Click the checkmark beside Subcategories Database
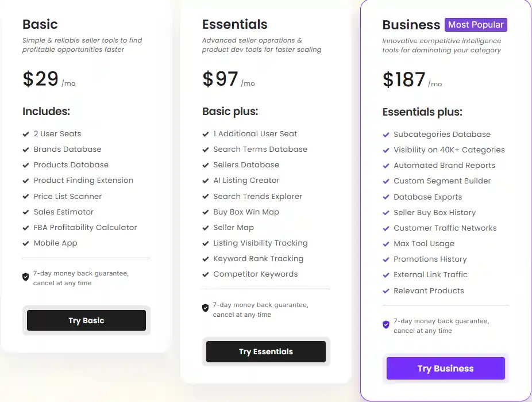 385,134
